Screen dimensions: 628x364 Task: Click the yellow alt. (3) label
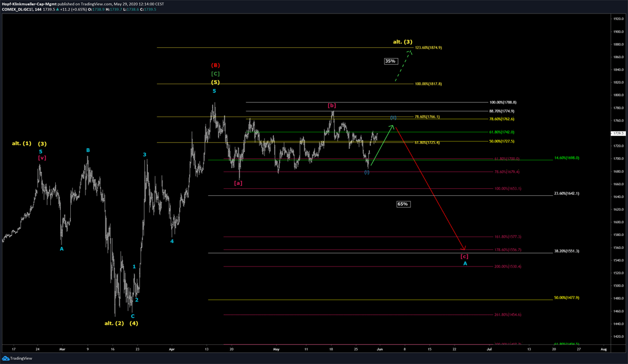[402, 42]
